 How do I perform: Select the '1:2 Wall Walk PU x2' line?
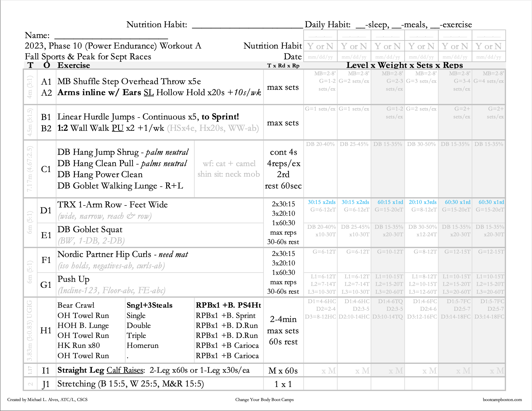pos(158,128)
